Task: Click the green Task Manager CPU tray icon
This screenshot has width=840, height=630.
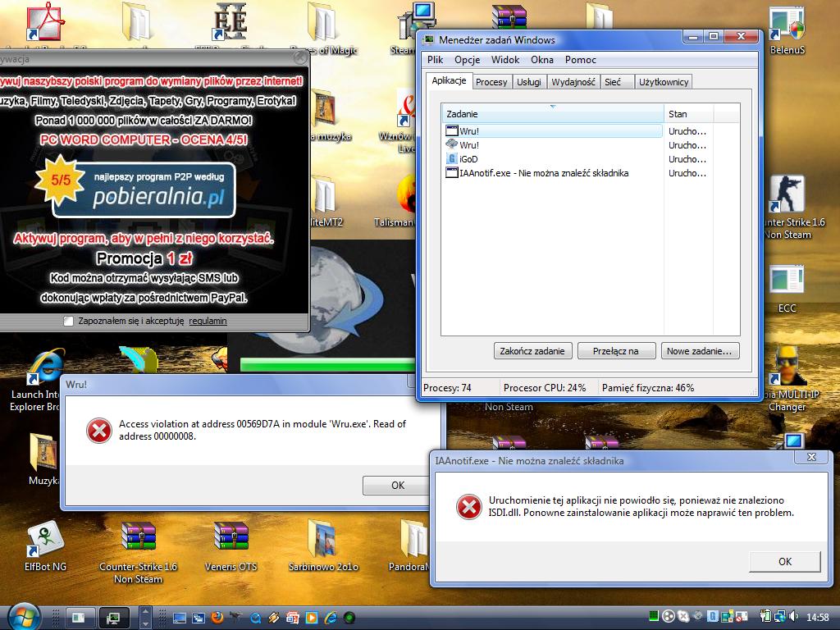Action: click(653, 617)
